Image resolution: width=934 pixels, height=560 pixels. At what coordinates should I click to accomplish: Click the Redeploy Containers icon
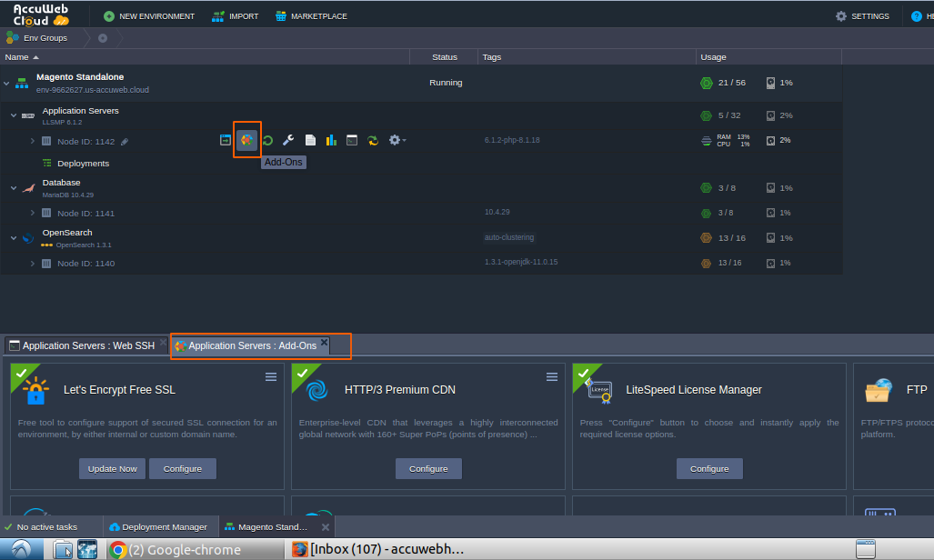[373, 140]
